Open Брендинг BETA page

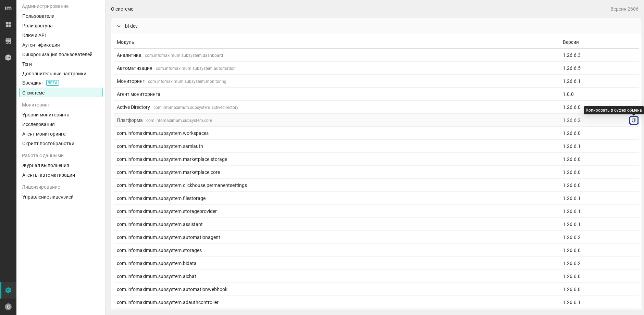click(x=61, y=83)
